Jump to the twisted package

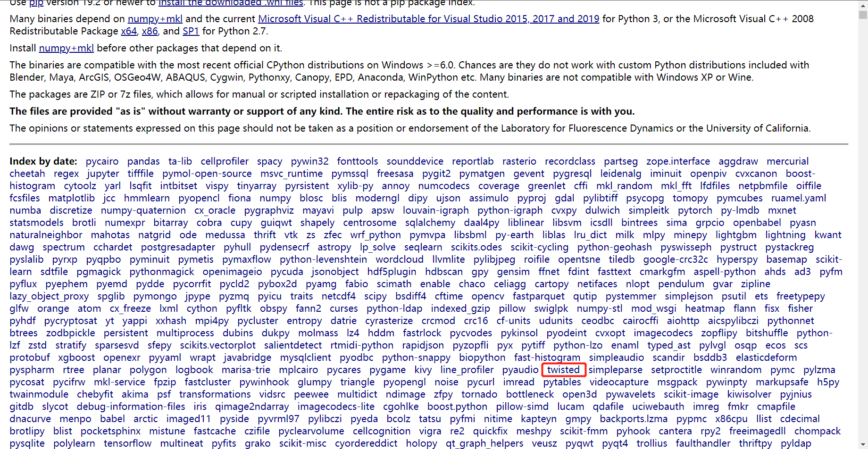coord(564,370)
